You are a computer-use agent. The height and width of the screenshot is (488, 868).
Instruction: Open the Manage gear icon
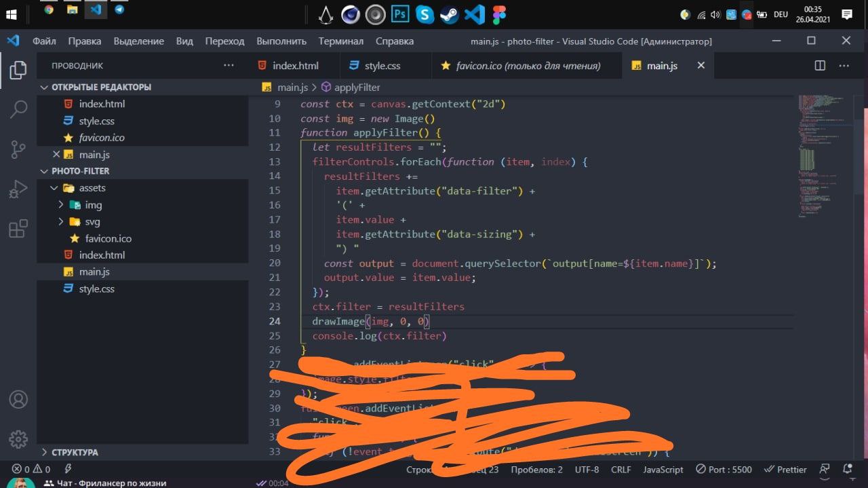tap(18, 438)
